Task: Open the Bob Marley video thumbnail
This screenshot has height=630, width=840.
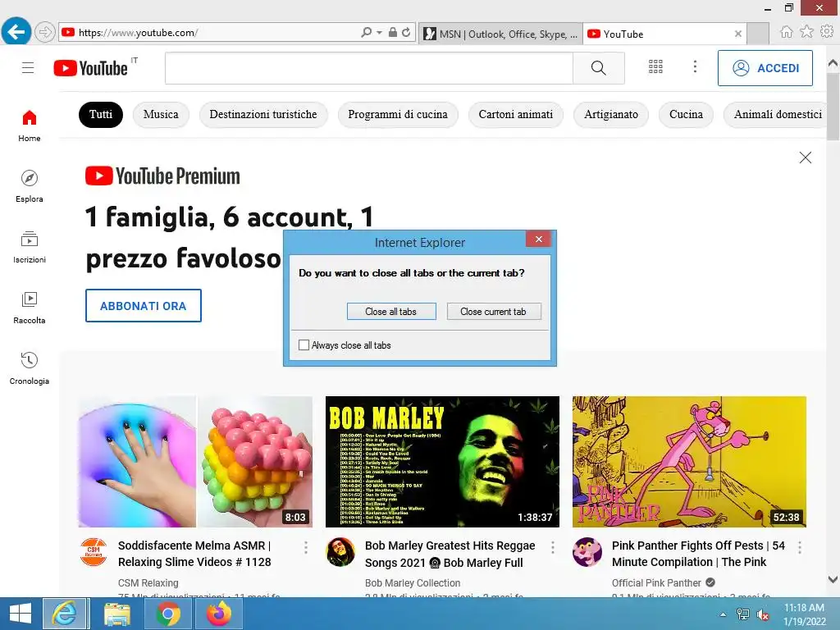Action: pos(442,462)
